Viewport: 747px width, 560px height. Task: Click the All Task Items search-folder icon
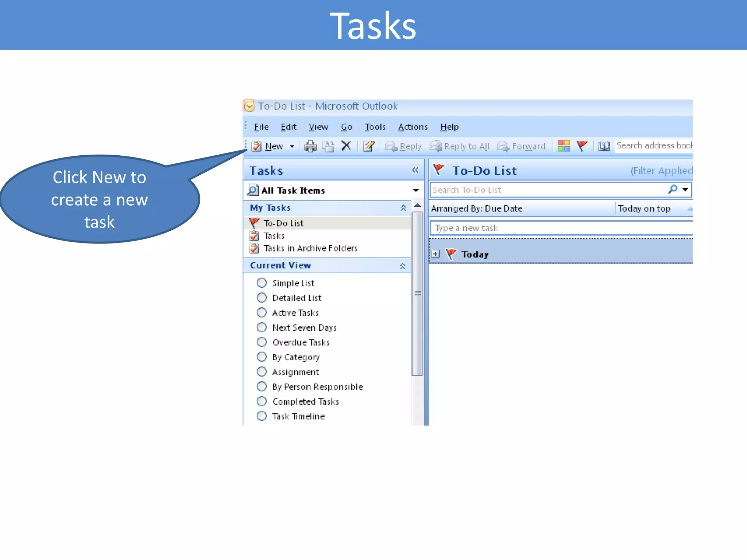coord(253,190)
